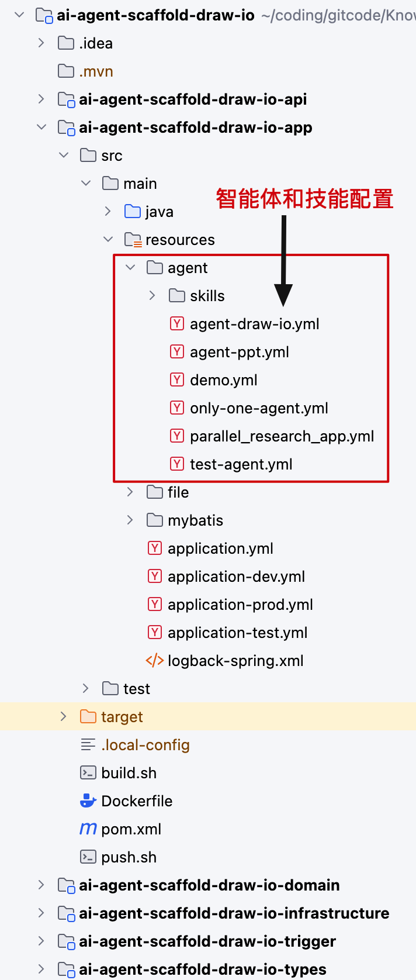Click the module icon of ai-agent-scaffold-draw-io-domain
Image resolution: width=416 pixels, height=980 pixels.
click(66, 885)
